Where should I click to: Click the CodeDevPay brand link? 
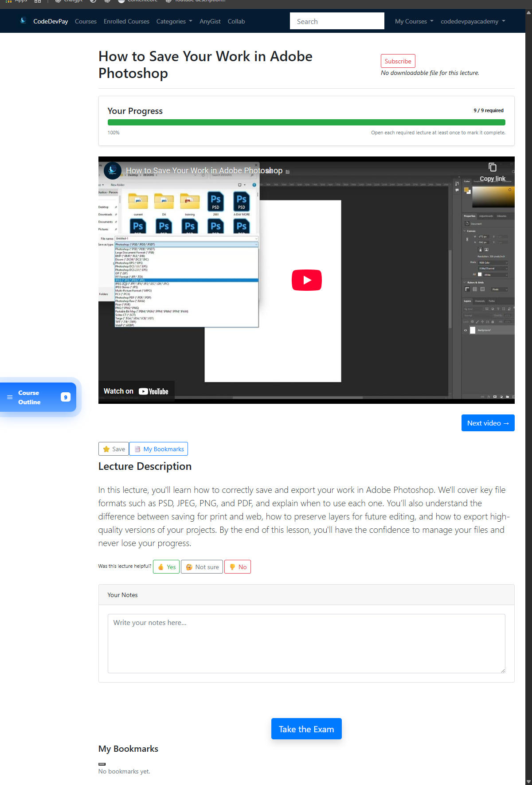coord(51,21)
